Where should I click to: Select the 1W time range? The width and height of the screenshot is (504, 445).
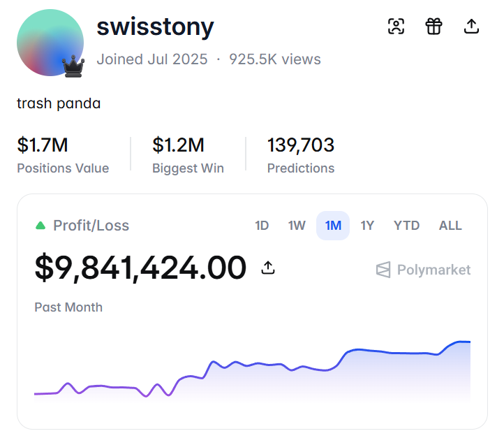click(297, 226)
